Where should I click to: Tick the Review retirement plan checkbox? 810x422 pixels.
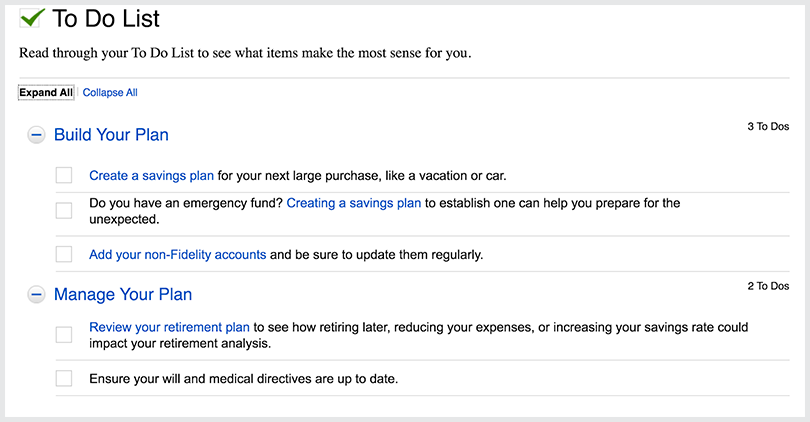point(64,335)
